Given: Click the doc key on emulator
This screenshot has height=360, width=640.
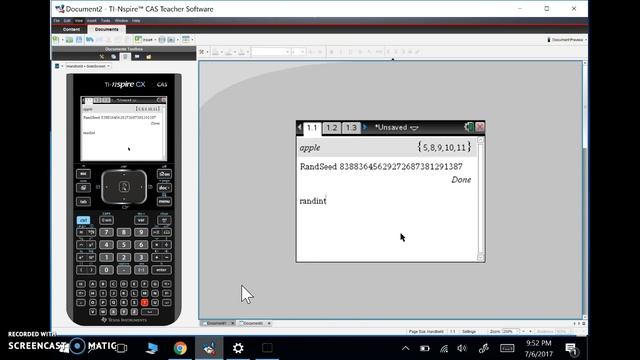Looking at the screenshot, I should (164, 188).
